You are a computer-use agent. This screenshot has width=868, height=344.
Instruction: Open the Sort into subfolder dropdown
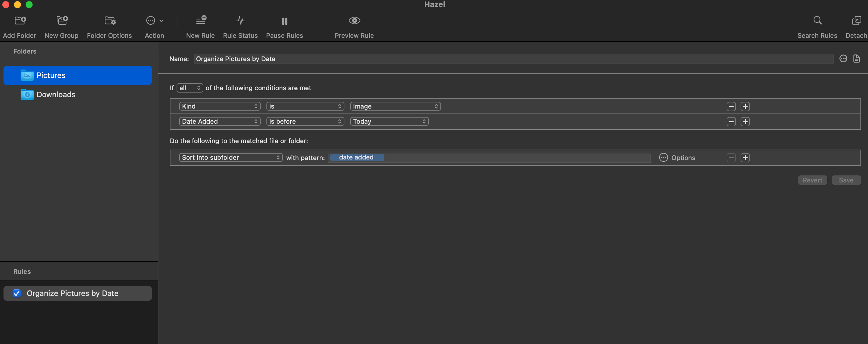tap(231, 157)
